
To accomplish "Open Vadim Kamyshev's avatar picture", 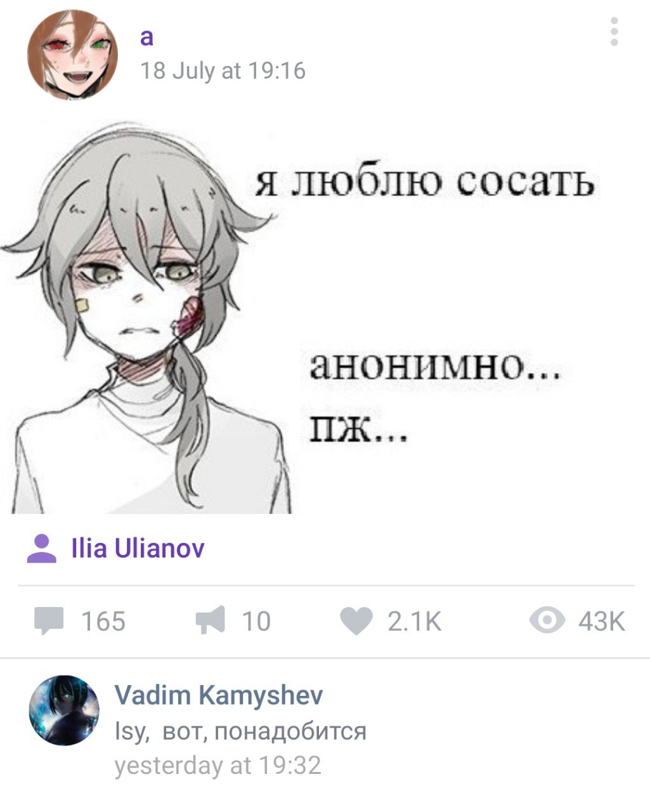I will 64,710.
